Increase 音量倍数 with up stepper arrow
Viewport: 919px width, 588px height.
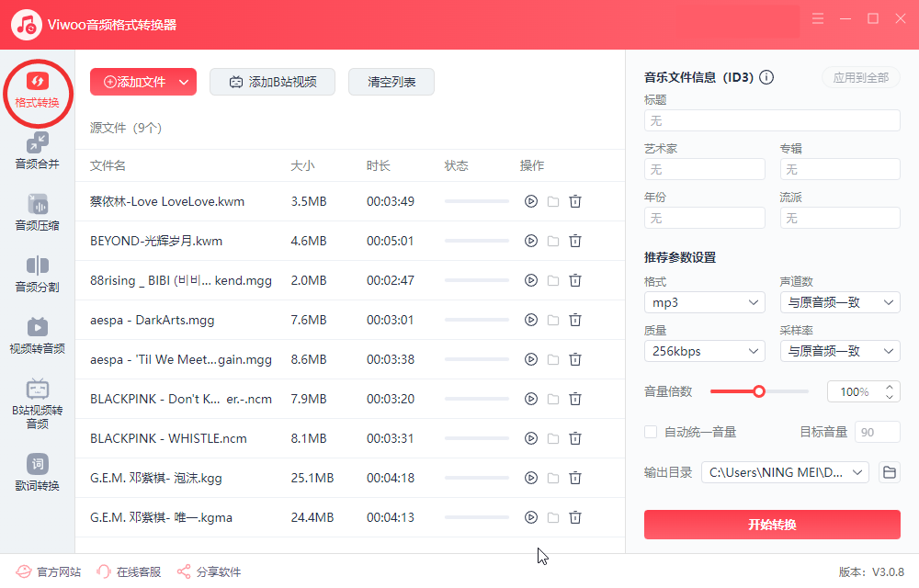tap(890, 387)
